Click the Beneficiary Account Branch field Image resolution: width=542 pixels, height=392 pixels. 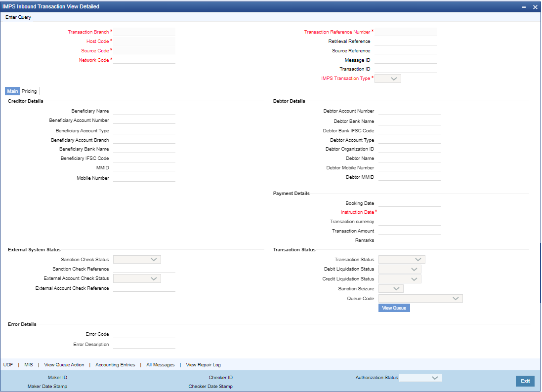click(x=144, y=140)
